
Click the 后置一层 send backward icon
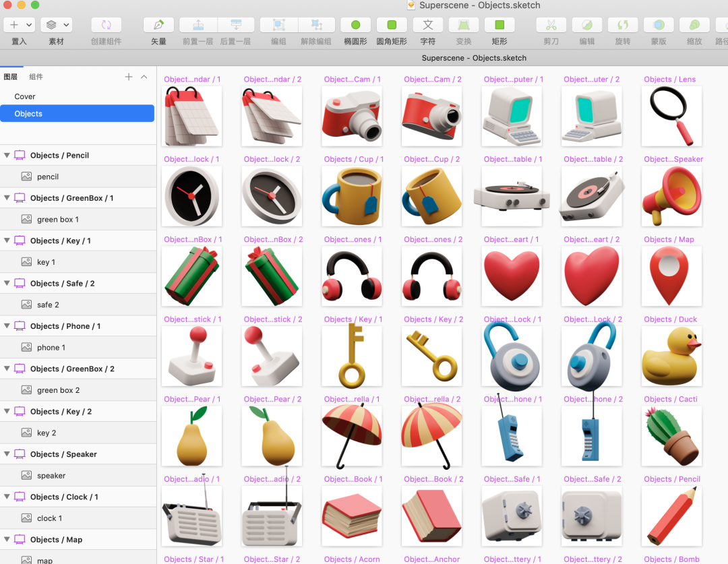pos(236,25)
